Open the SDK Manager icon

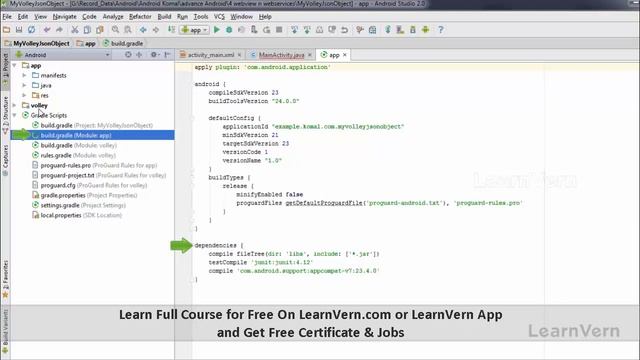click(413, 30)
